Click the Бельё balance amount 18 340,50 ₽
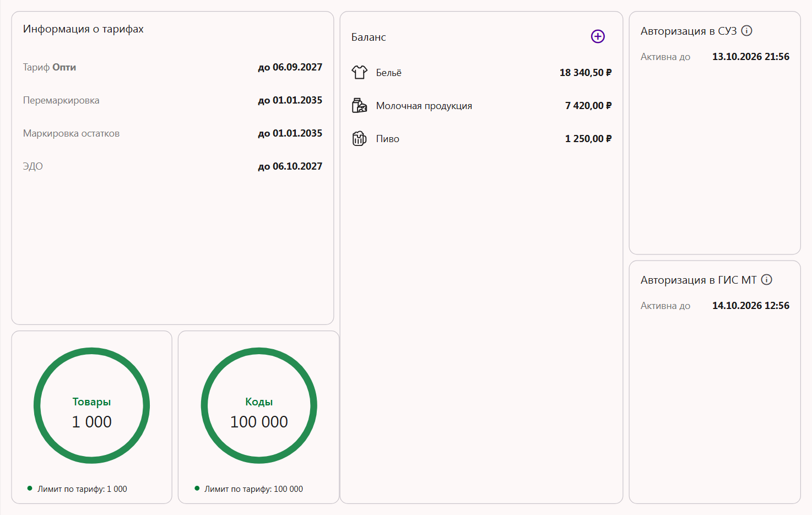This screenshot has height=515, width=812. [586, 73]
